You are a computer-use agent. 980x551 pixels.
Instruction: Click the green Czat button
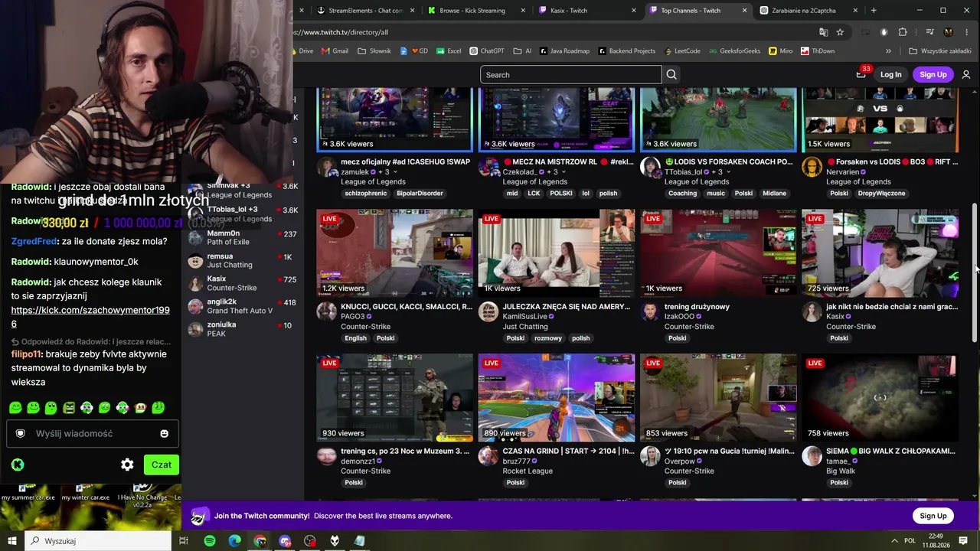coord(161,465)
